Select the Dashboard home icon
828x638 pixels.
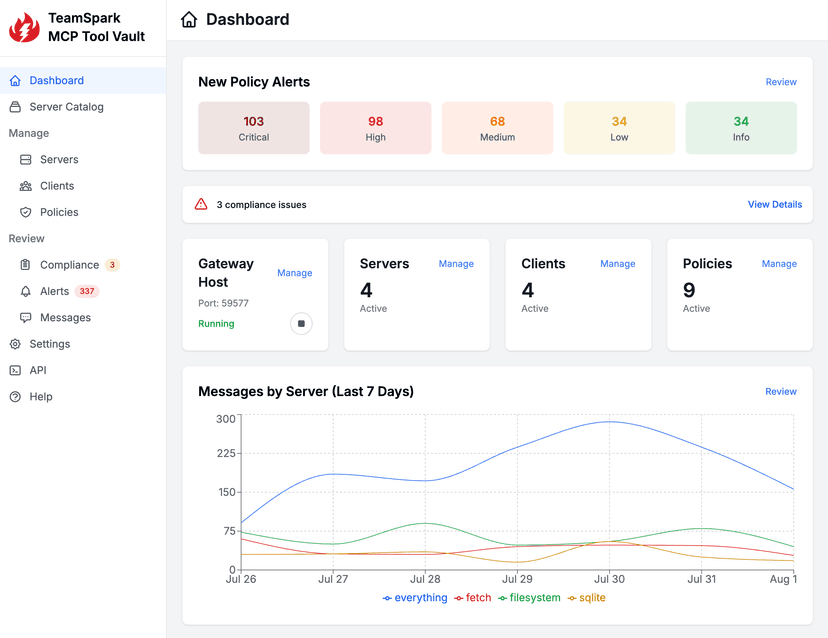(x=15, y=80)
